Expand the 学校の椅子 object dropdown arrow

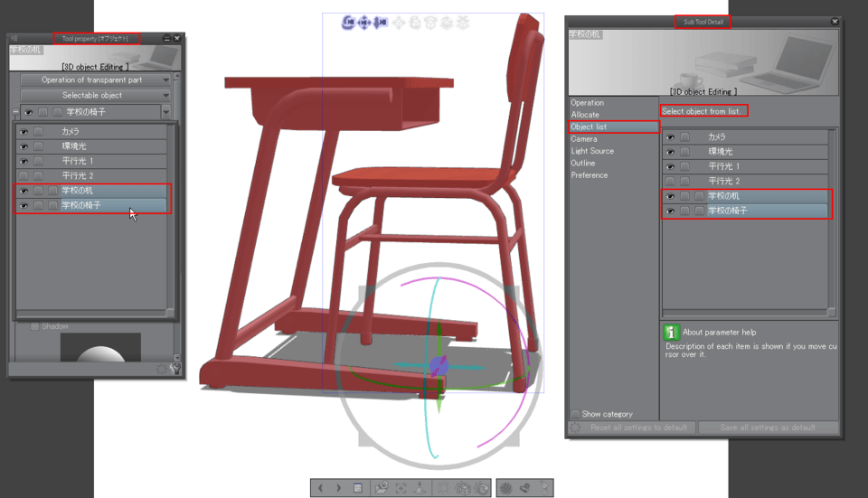pos(165,112)
